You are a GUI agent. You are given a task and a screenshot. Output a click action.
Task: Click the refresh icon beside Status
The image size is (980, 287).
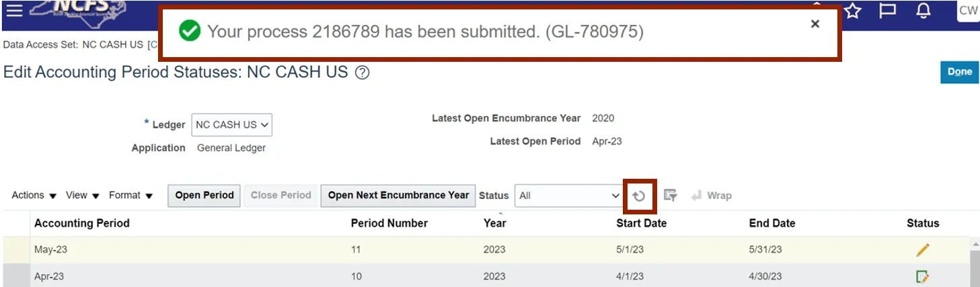639,196
